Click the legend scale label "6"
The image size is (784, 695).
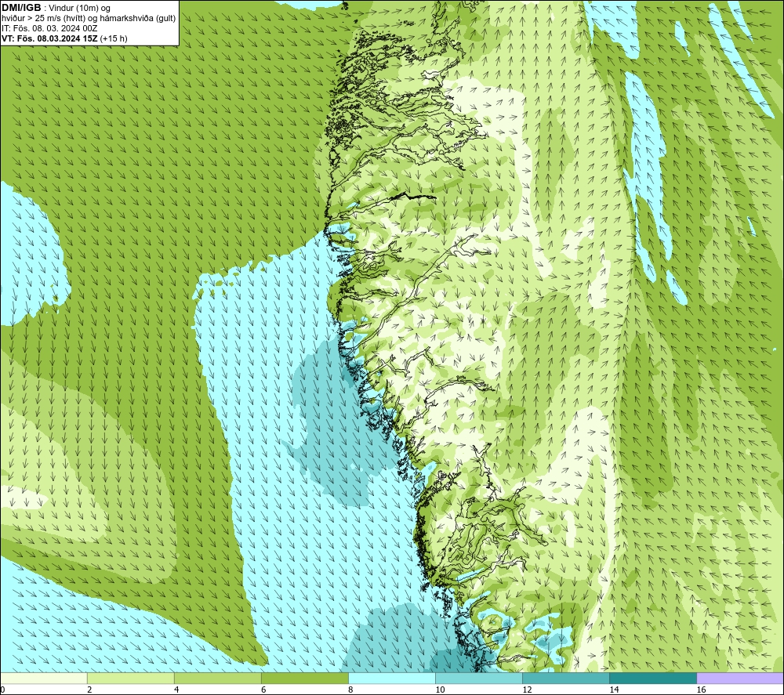(263, 690)
